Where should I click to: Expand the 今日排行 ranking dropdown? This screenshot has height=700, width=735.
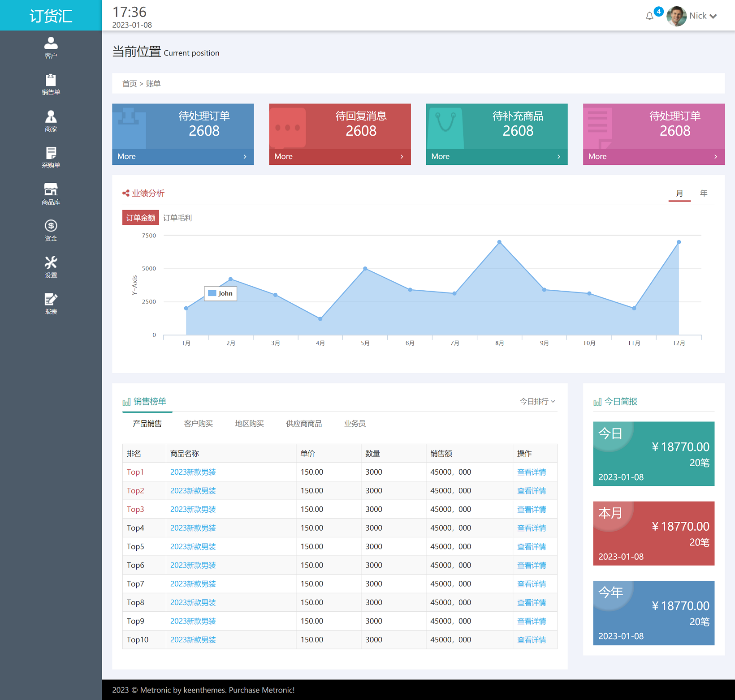point(536,401)
